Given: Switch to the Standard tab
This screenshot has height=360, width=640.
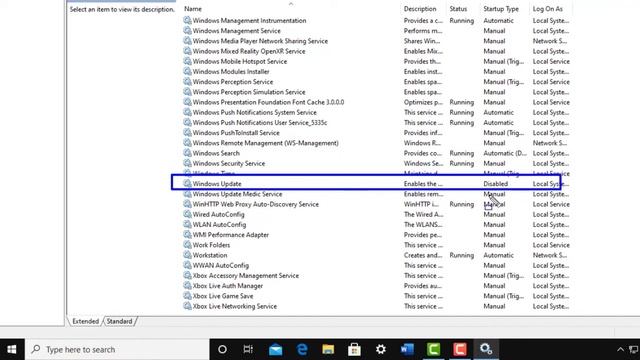Looking at the screenshot, I should 120,321.
